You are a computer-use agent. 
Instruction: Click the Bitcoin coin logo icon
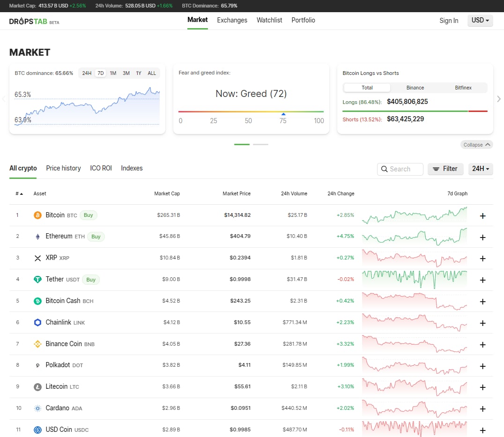[x=37, y=215]
